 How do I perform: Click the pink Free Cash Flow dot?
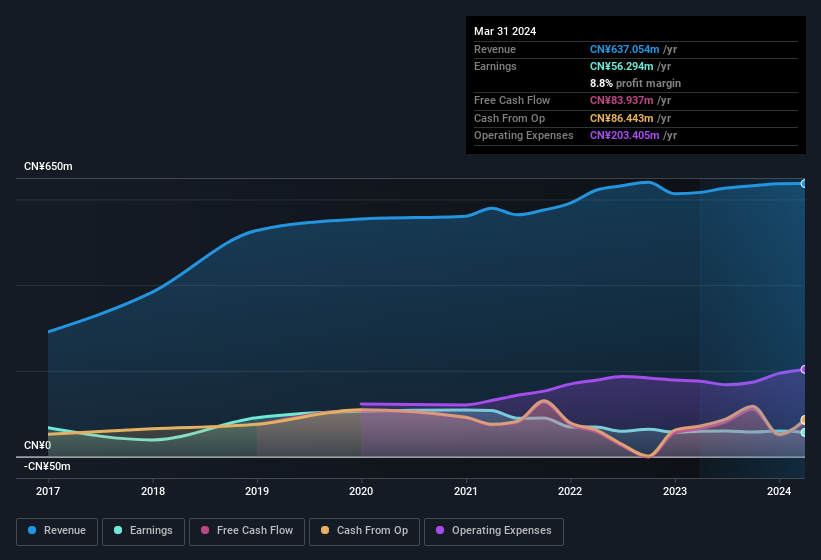pos(205,530)
